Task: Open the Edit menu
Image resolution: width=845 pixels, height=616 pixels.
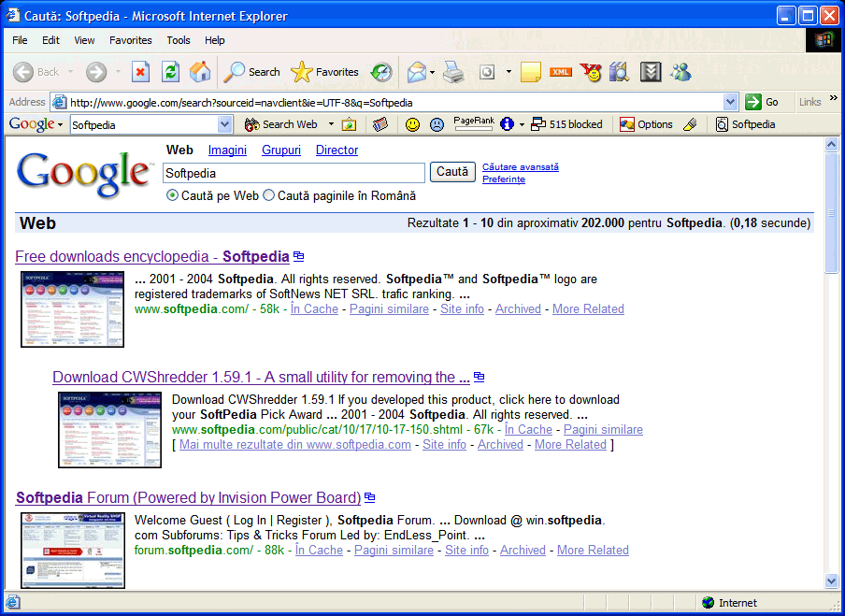Action: 50,40
